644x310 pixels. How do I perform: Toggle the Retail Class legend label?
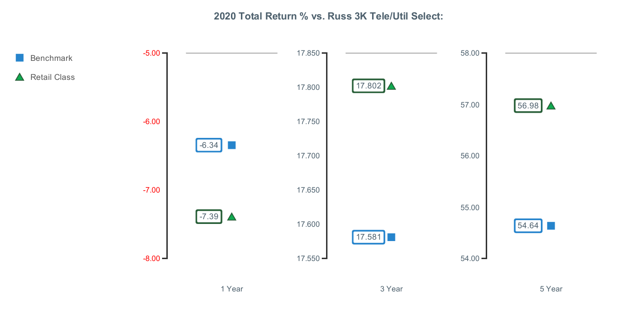[52, 77]
